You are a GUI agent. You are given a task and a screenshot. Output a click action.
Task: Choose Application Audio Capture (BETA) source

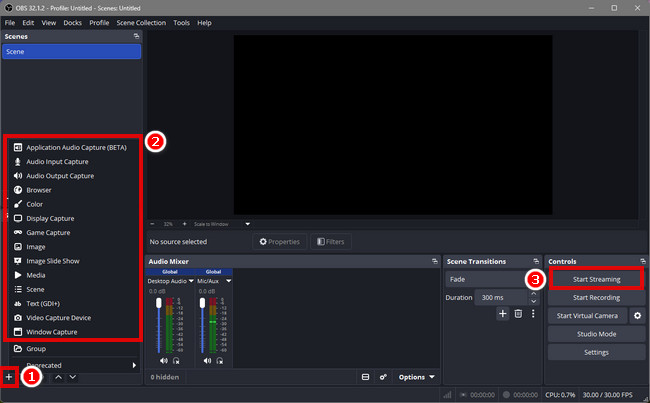pyautogui.click(x=74, y=147)
